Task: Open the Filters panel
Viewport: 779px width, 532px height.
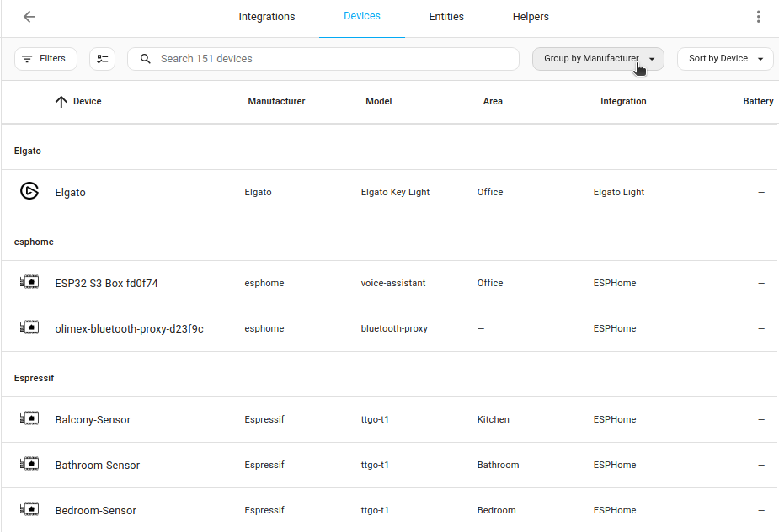Action: pos(45,59)
